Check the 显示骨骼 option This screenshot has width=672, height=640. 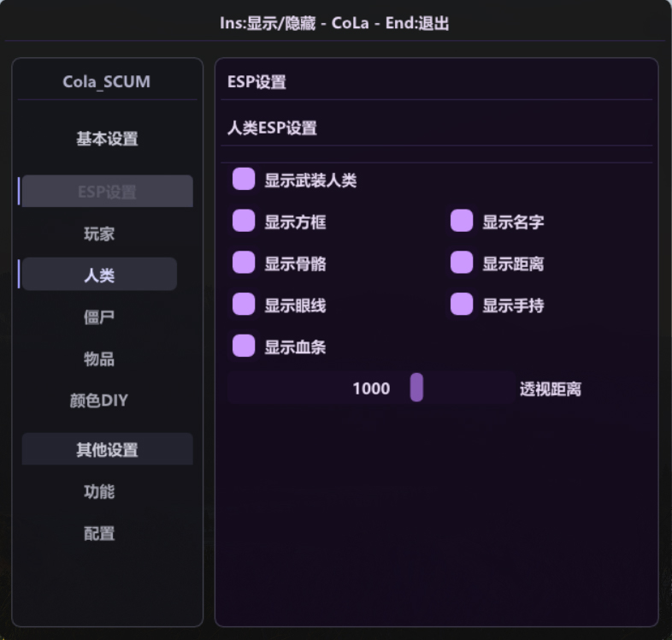[244, 262]
